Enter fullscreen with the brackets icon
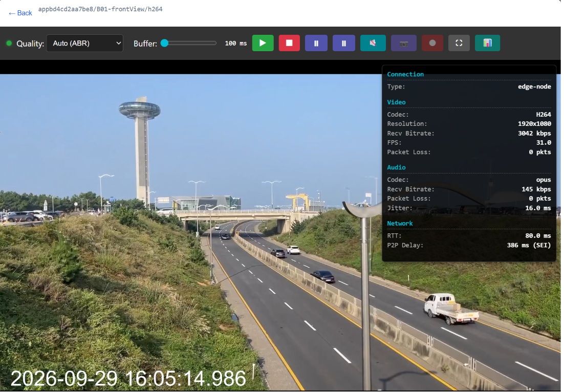Image resolution: width=564 pixels, height=392 pixels. [x=459, y=43]
